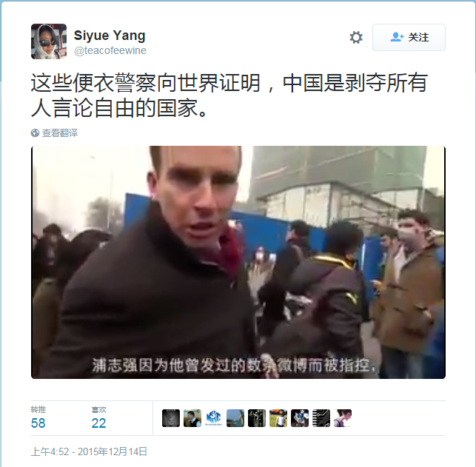Open the third avatar with blue logo
Viewport: 476px width, 467px height.
214,418
